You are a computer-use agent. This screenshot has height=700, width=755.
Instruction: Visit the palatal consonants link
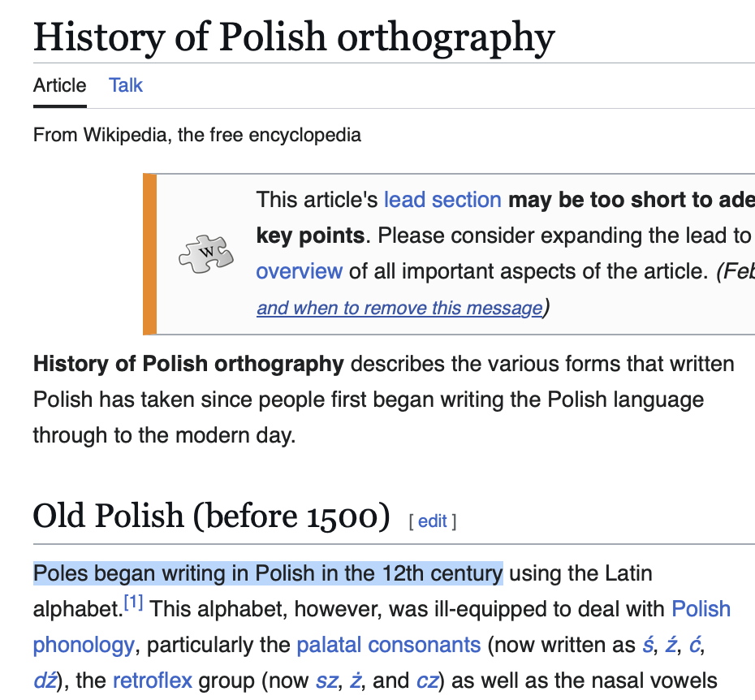click(x=389, y=645)
